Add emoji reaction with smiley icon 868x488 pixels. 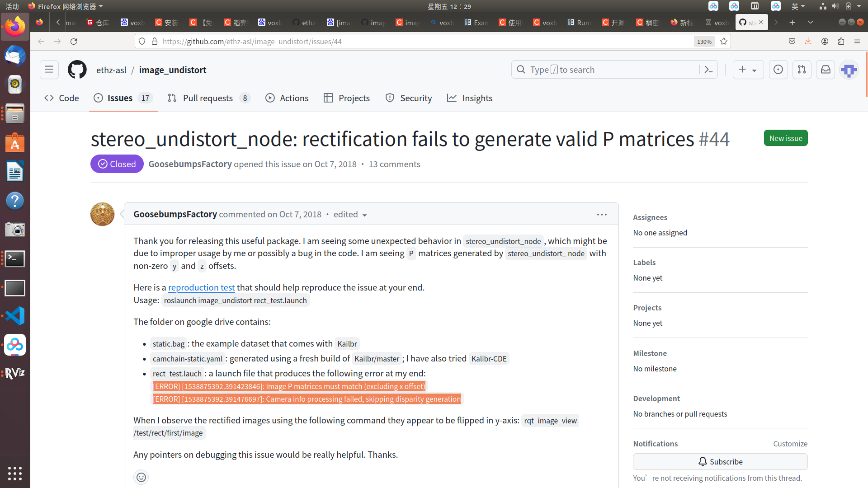point(141,477)
